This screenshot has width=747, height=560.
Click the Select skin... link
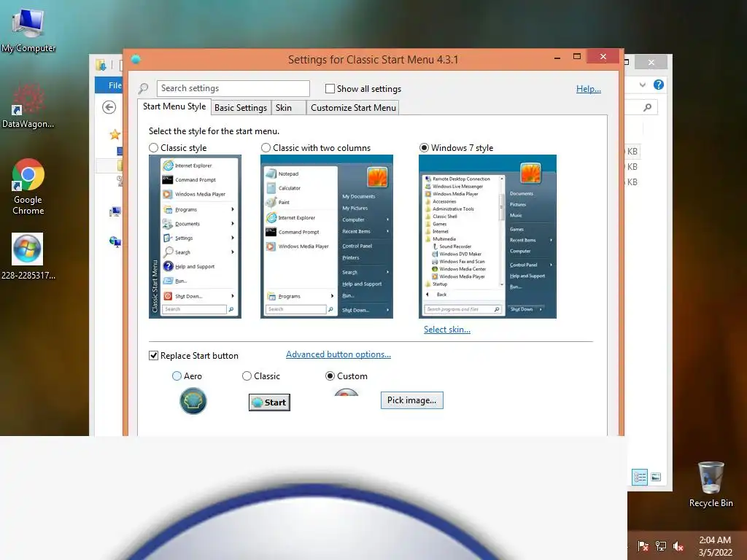tap(447, 330)
